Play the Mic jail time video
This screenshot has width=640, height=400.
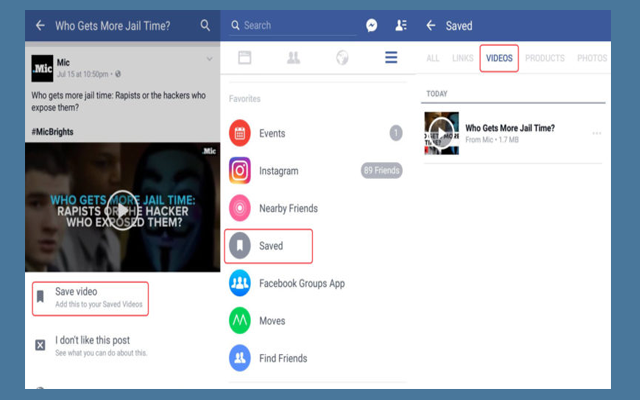click(x=122, y=208)
